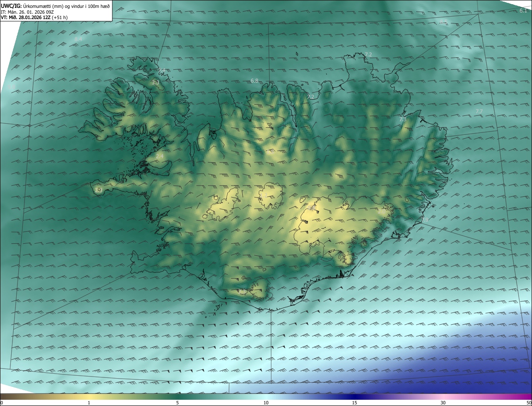Click the '3.3' value label on the map
The width and height of the screenshot is (532, 406).
tap(155, 83)
